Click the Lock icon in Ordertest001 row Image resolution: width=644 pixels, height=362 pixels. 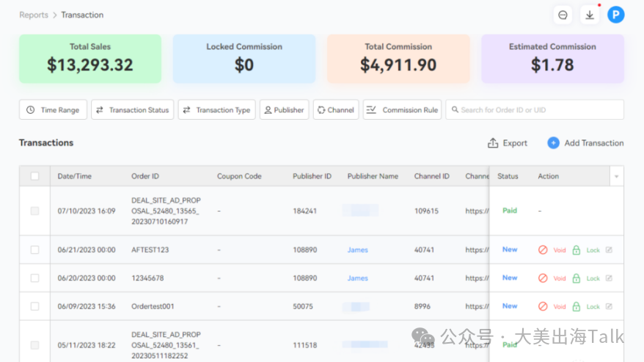click(577, 306)
